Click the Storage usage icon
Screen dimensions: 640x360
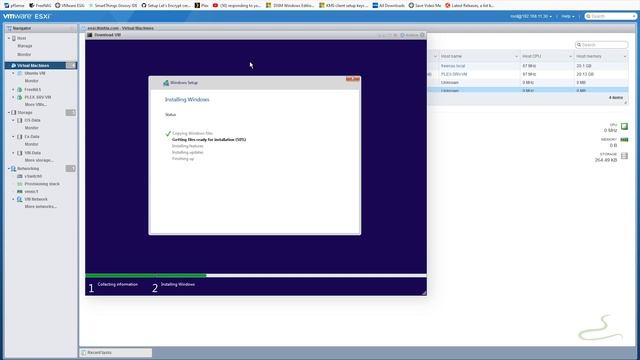click(624, 156)
